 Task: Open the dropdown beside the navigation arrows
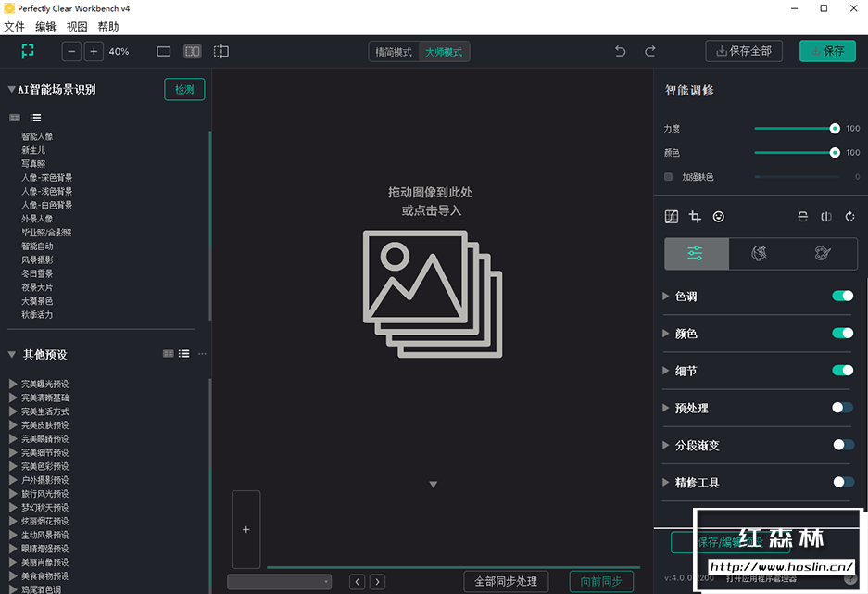[x=280, y=581]
